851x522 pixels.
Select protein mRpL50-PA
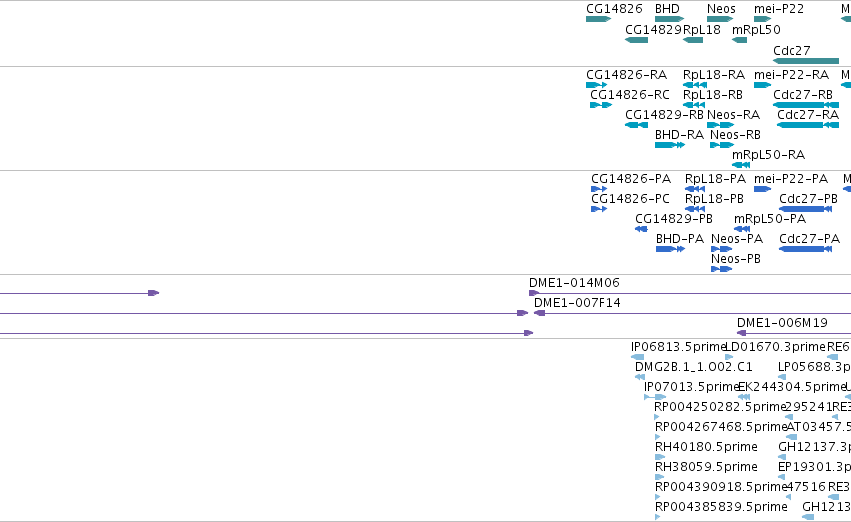[741, 229]
